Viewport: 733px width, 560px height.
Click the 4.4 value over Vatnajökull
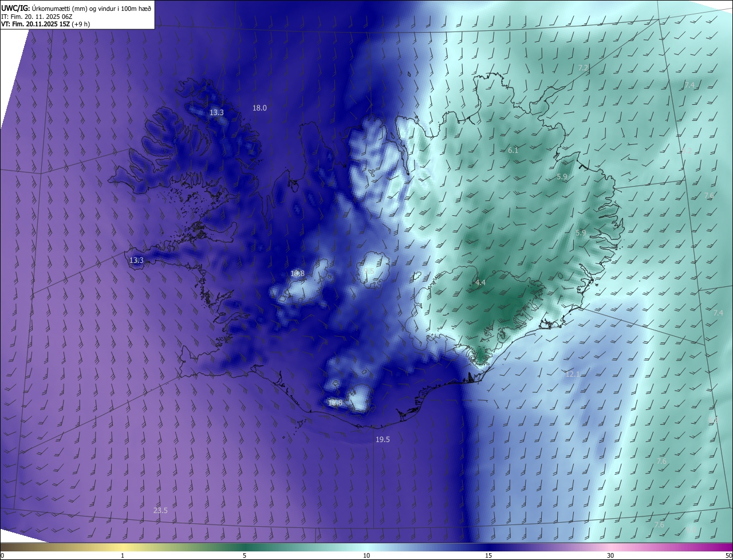[x=480, y=283]
